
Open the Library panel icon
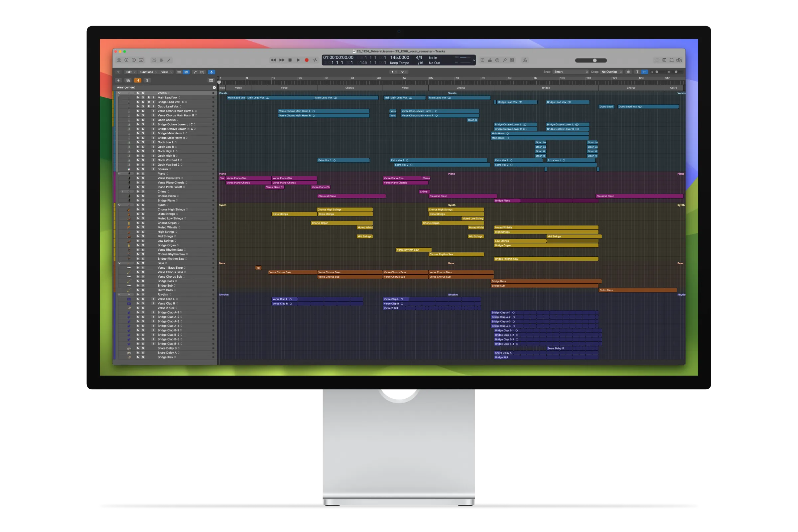pyautogui.click(x=119, y=60)
